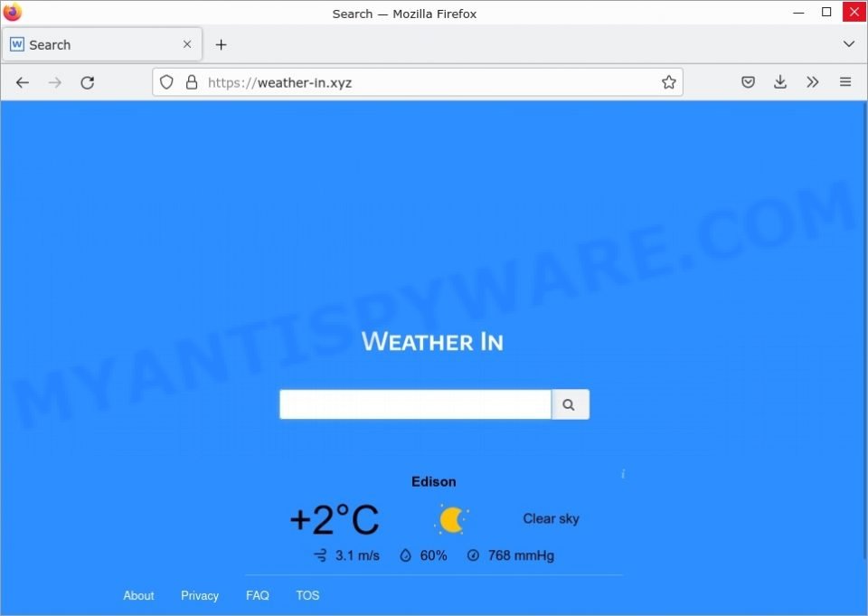Open Firefox application hamburger menu
This screenshot has height=616, width=868.
pyautogui.click(x=845, y=82)
